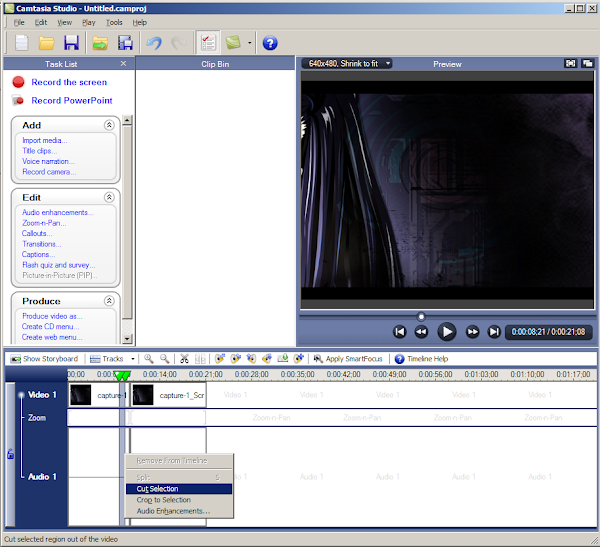Collapse the Add task section
Image resolution: width=600 pixels, height=547 pixels.
pyautogui.click(x=109, y=125)
